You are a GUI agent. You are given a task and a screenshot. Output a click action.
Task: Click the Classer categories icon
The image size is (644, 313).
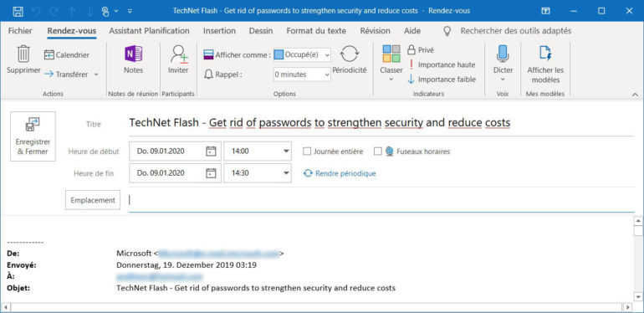pyautogui.click(x=391, y=54)
